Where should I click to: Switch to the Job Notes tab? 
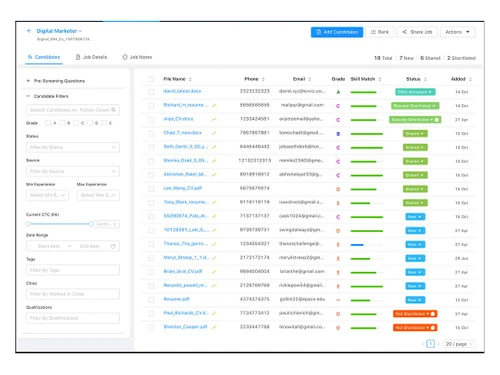(x=137, y=57)
